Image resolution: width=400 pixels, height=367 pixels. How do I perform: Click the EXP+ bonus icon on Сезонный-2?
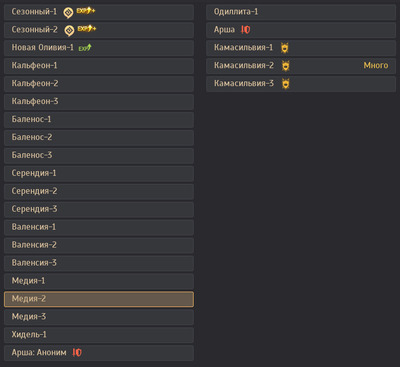tap(87, 29)
